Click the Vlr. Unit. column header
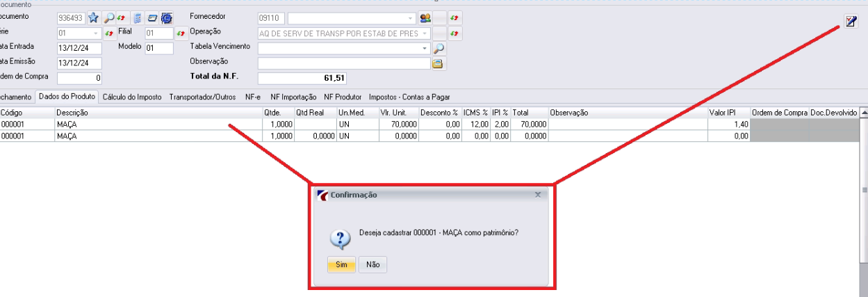868x297 pixels. tap(399, 112)
